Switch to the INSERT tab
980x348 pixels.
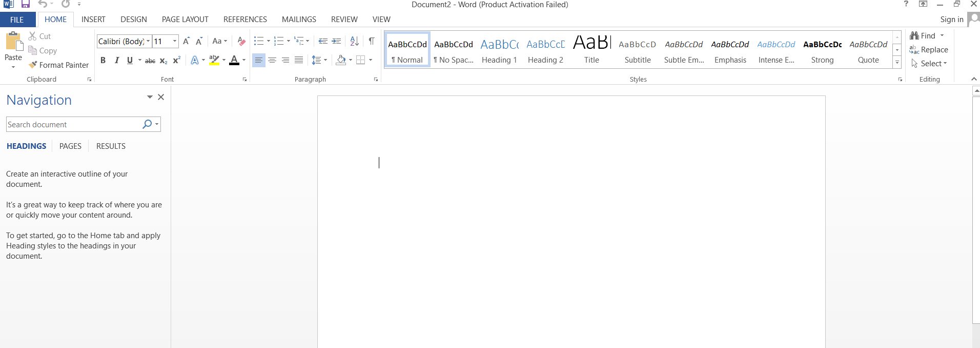click(x=93, y=20)
